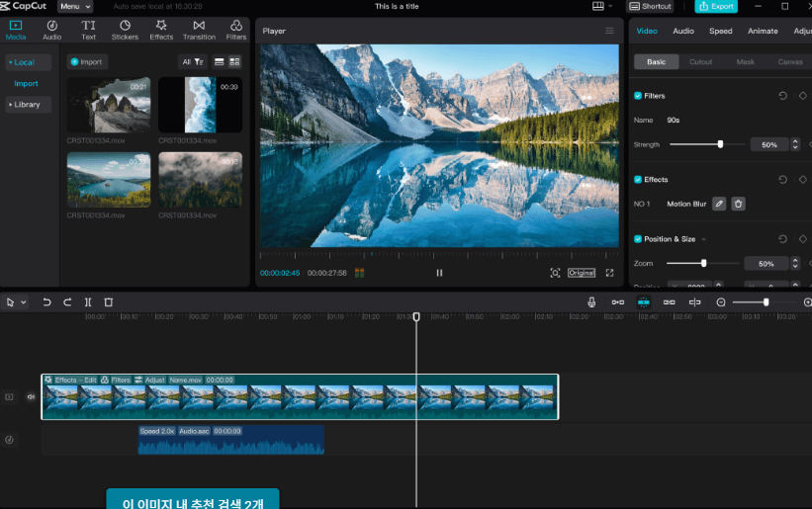
Task: Uncheck the Filters checkbox
Action: 638,96
